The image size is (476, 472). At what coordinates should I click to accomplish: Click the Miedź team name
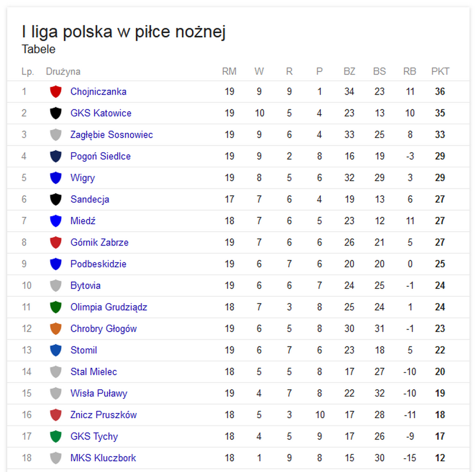(x=83, y=221)
